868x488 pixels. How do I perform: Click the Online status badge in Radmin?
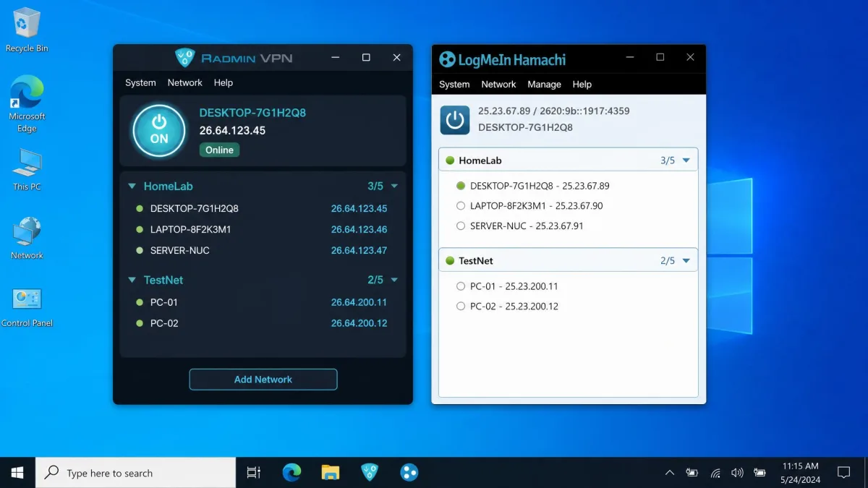[x=219, y=150]
